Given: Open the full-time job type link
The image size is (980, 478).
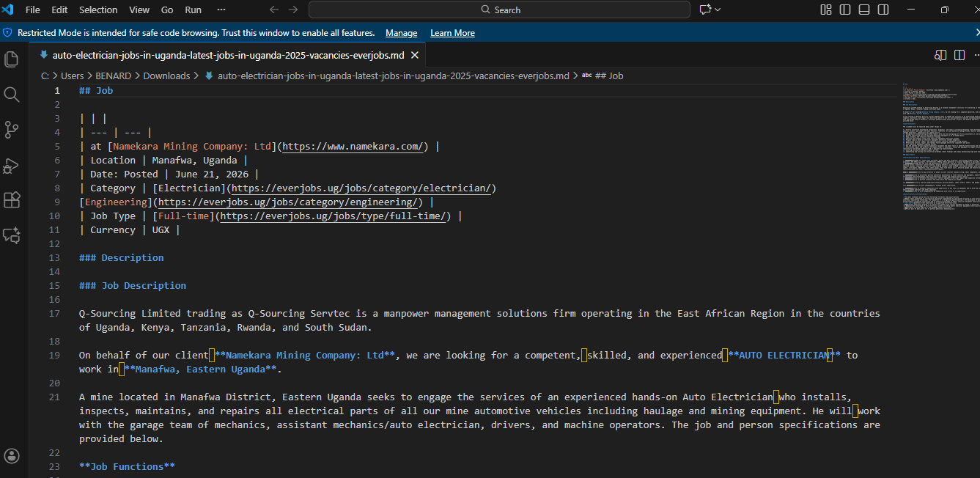Looking at the screenshot, I should click(333, 216).
